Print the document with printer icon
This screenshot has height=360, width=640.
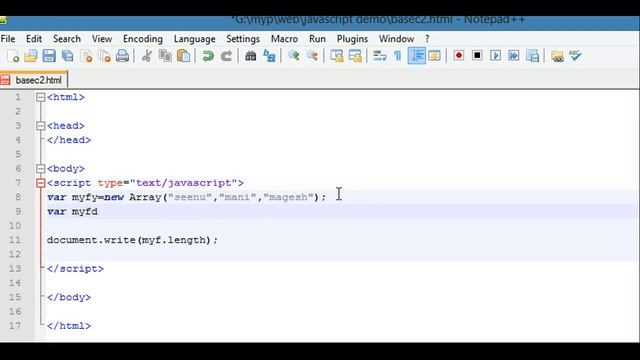(122, 56)
